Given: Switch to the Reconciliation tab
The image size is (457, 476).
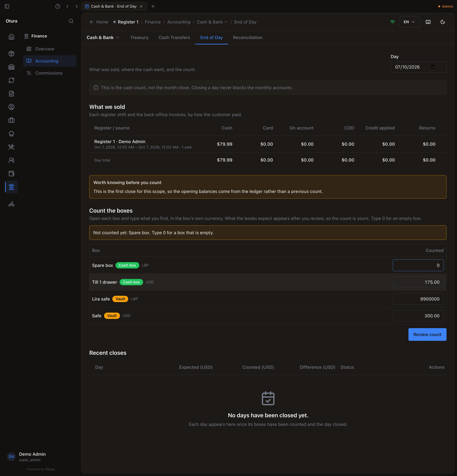Looking at the screenshot, I should [x=248, y=37].
